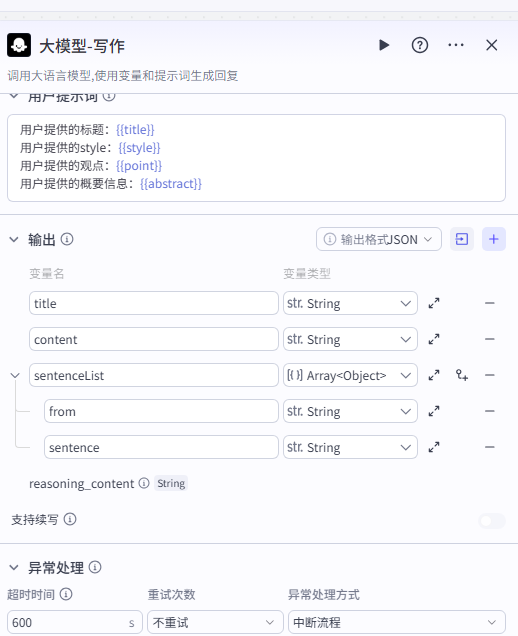The width and height of the screenshot is (518, 636).
Task: Open type dropdown for sentenceList Array<Object>
Action: [x=350, y=375]
